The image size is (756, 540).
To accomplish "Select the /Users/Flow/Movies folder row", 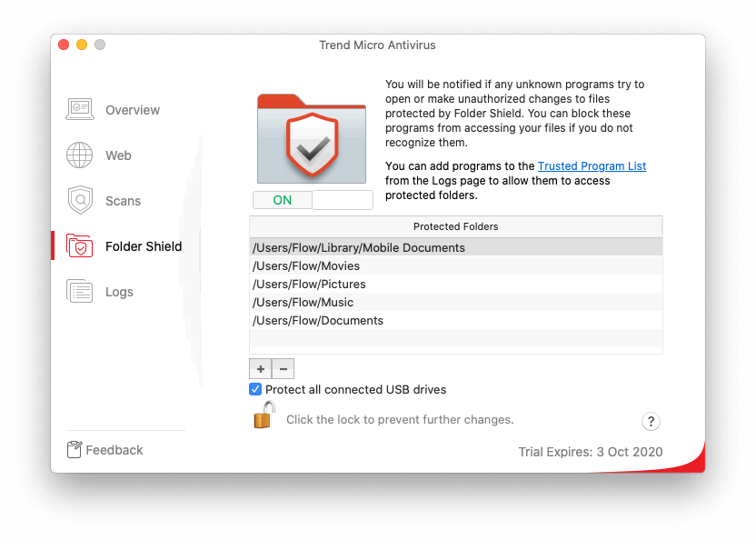I will coord(306,265).
